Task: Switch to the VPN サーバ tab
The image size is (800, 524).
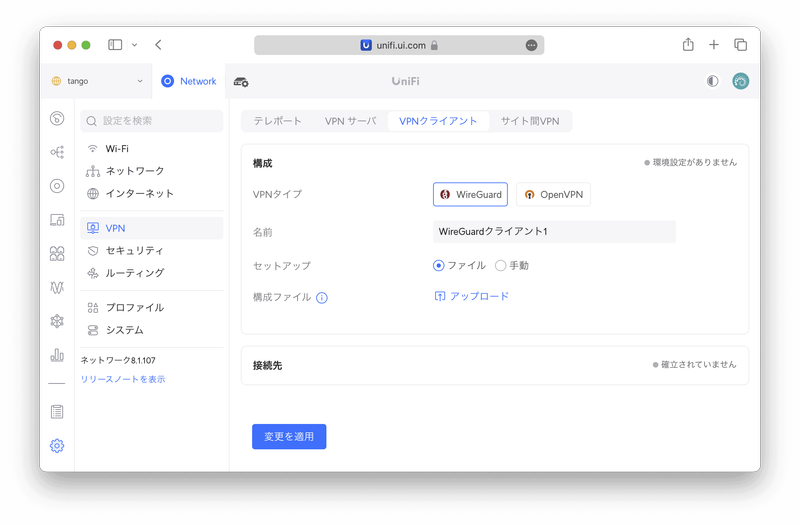Action: point(350,121)
